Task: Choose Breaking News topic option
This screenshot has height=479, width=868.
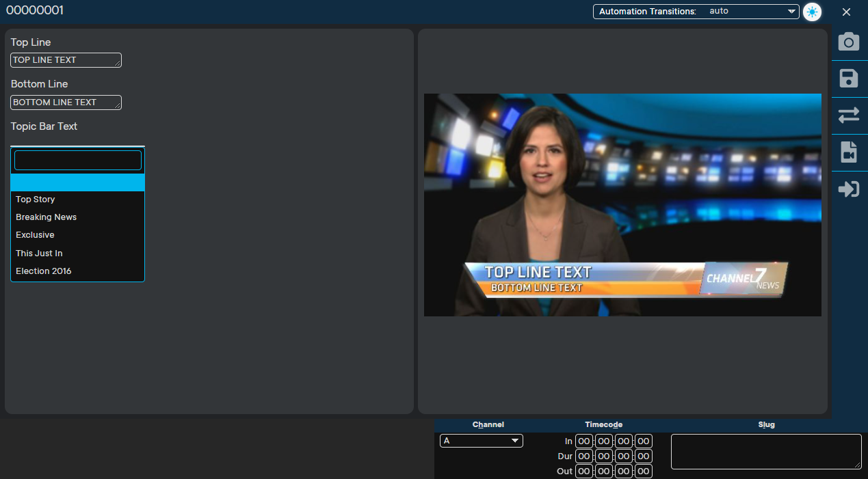Action: coord(47,217)
